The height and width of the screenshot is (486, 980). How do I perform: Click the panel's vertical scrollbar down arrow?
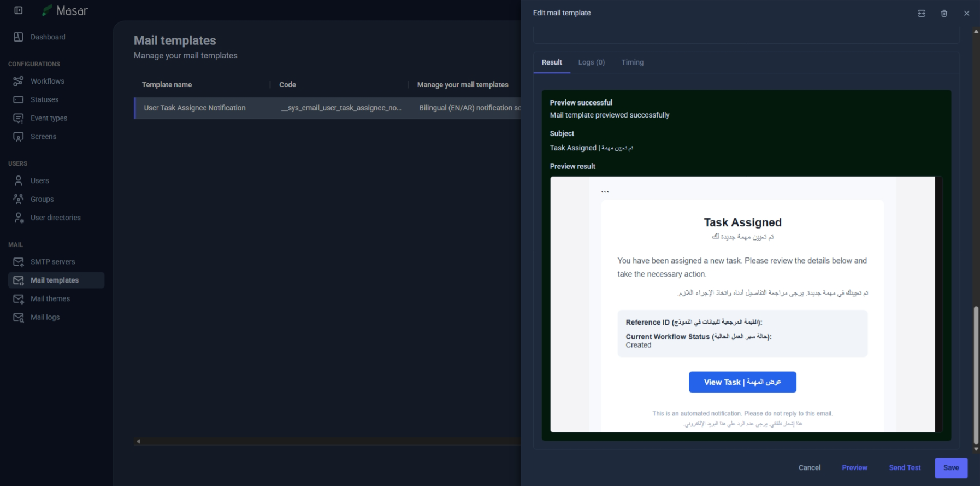(x=976, y=449)
